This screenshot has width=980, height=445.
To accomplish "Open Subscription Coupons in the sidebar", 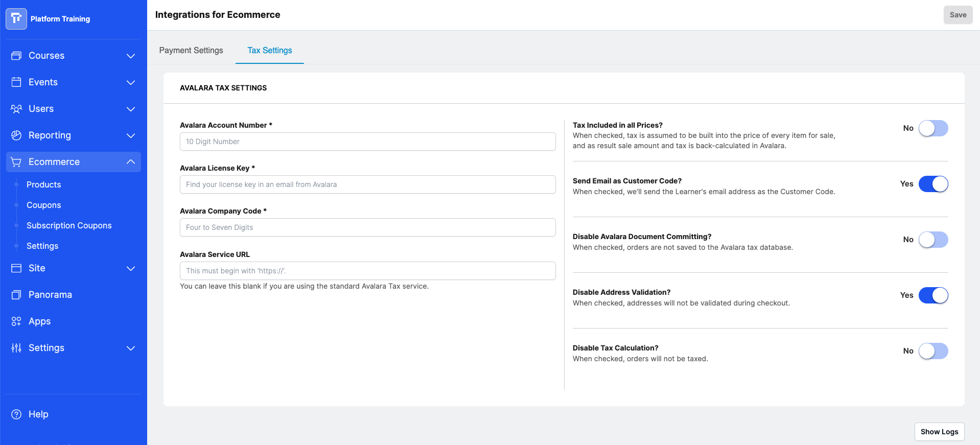I will 69,225.
